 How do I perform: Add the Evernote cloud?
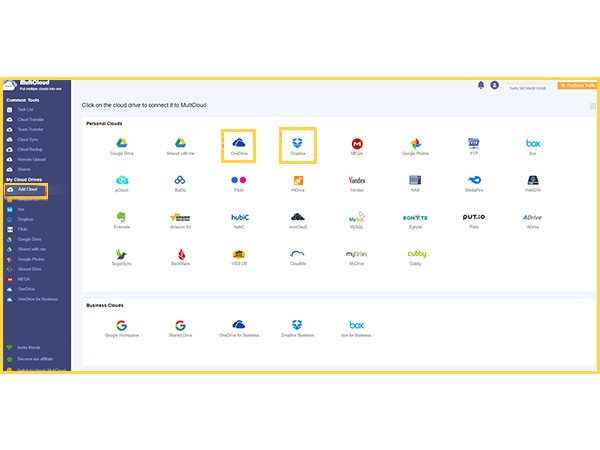tap(122, 220)
